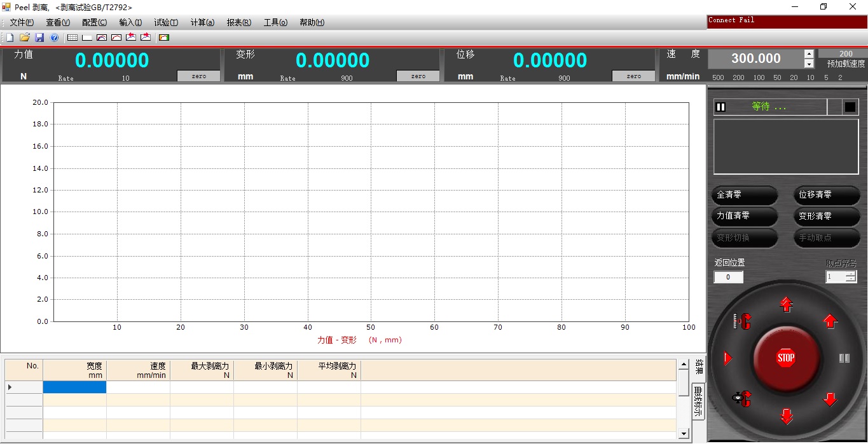This screenshot has height=444, width=868.
Task: Click the save floppy disk icon
Action: click(x=39, y=38)
